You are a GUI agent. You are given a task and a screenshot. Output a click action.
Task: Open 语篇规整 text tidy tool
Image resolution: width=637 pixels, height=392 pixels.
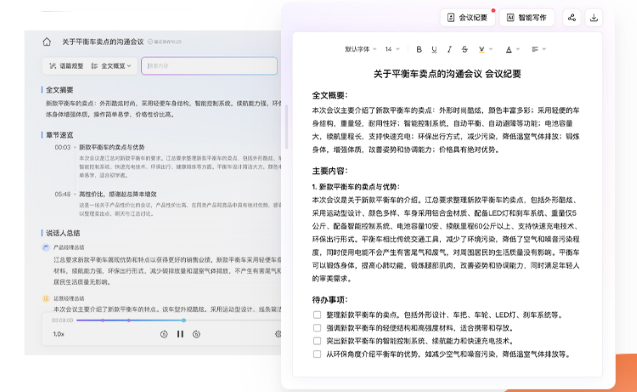coord(66,66)
